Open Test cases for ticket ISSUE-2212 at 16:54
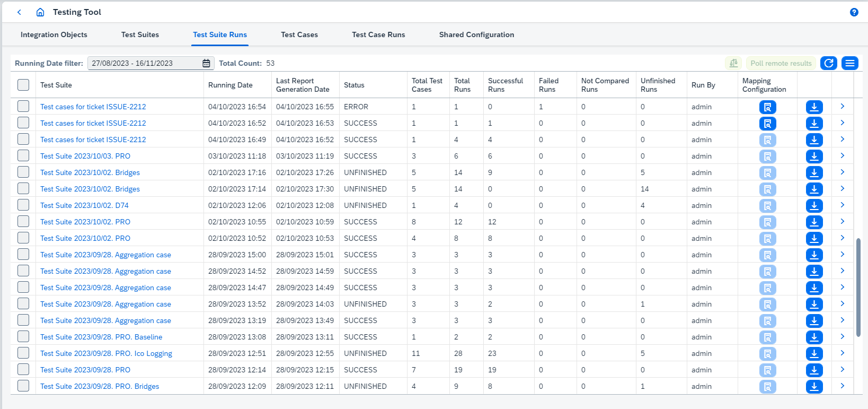The image size is (868, 409). (93, 107)
